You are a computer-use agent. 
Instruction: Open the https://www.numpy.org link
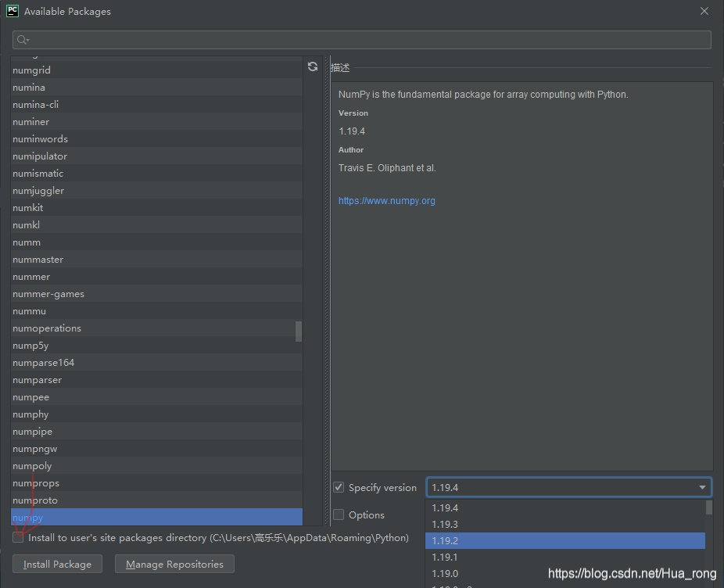pos(386,200)
